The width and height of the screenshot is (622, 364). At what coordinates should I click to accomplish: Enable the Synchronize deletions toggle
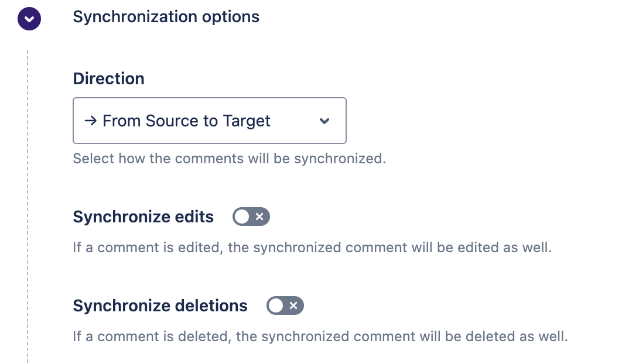click(x=285, y=305)
